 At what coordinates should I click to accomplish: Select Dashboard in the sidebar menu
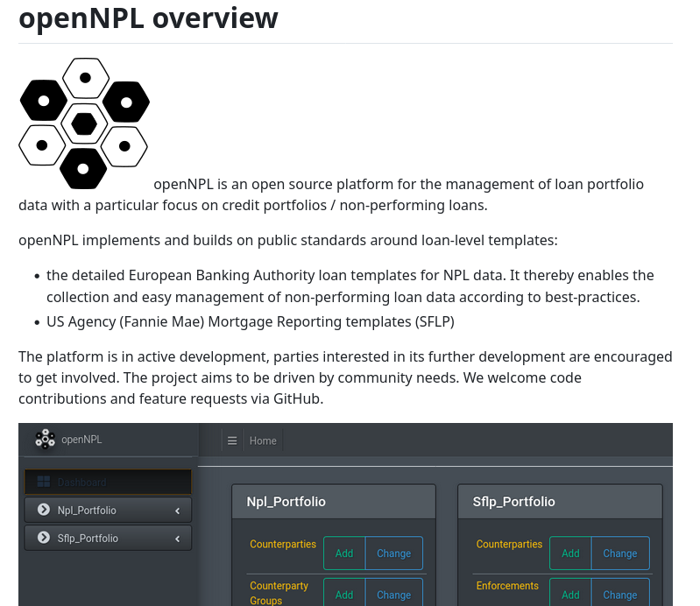pos(108,482)
